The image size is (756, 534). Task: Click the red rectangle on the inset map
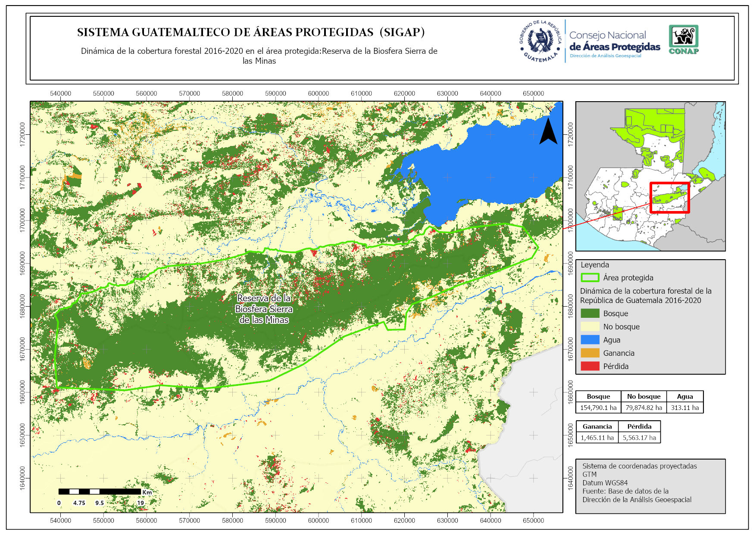[669, 197]
